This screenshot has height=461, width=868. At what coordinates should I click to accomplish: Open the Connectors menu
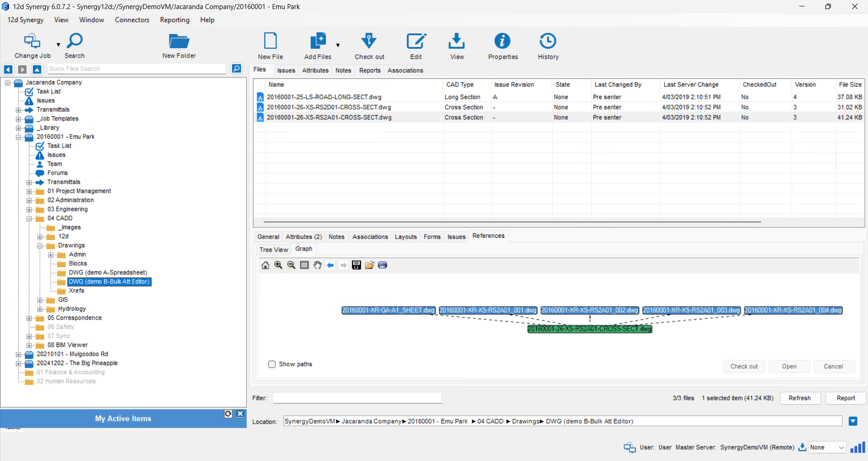(x=132, y=20)
